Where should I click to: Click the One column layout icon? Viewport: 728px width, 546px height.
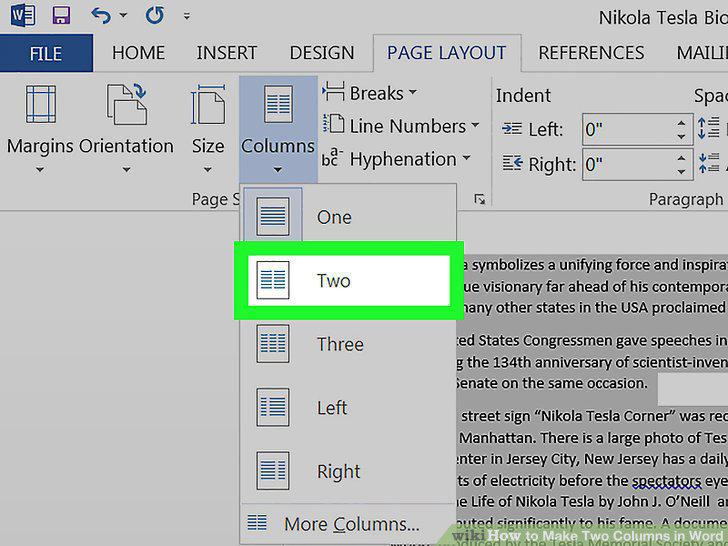click(273, 217)
